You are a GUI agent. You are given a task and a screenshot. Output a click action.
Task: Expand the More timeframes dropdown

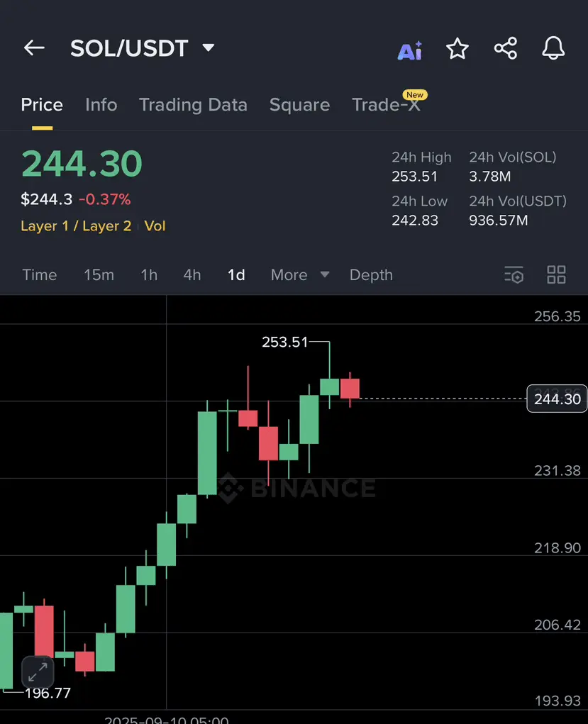click(300, 274)
